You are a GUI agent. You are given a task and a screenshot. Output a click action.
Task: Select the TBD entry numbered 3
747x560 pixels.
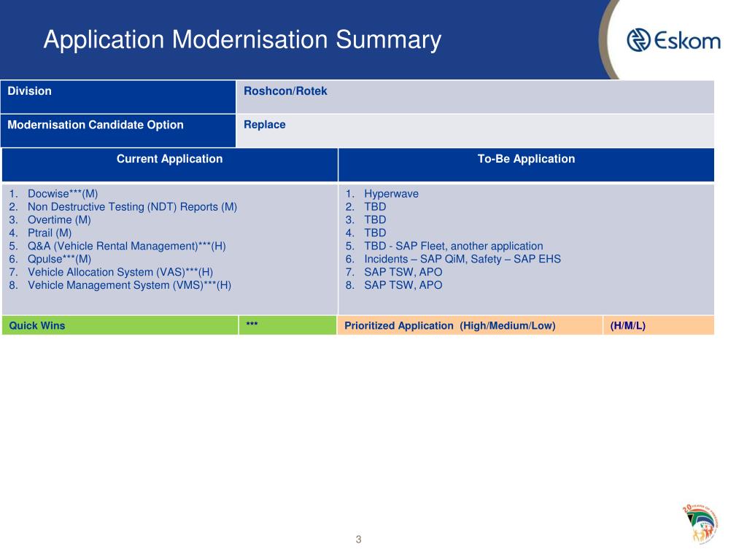[375, 220]
